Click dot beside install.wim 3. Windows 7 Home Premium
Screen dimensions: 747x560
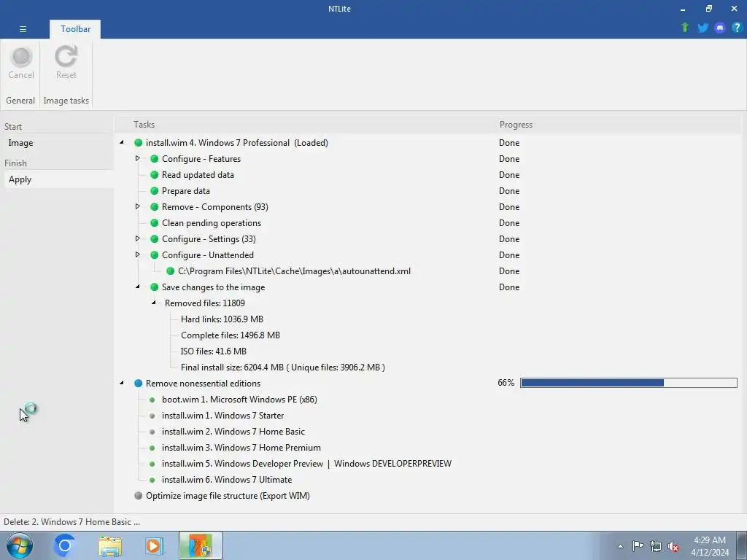[x=152, y=448]
